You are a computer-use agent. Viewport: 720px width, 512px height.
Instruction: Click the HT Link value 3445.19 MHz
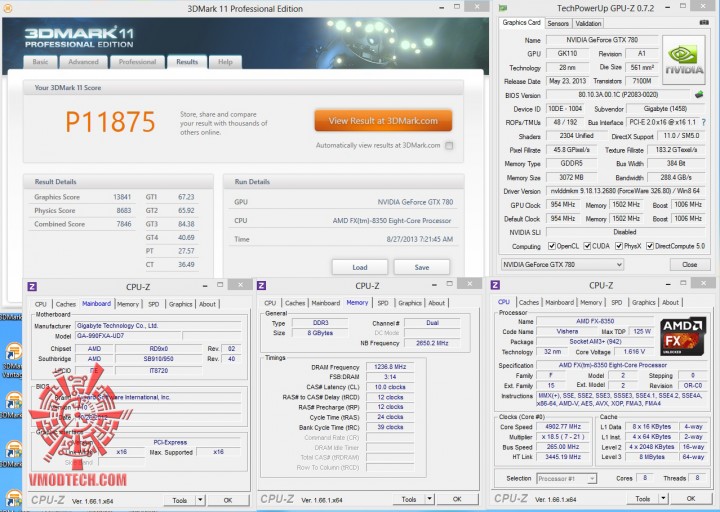[562, 457]
